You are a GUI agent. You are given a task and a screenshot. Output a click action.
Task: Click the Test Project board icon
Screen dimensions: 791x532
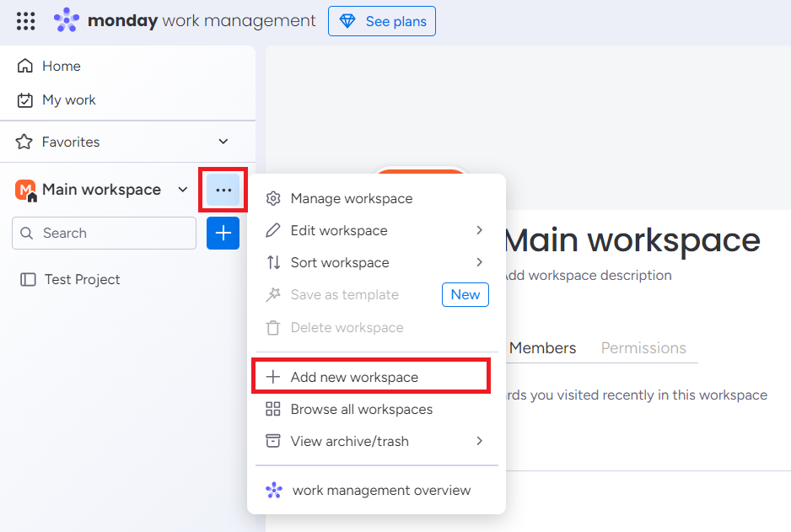pyautogui.click(x=28, y=279)
